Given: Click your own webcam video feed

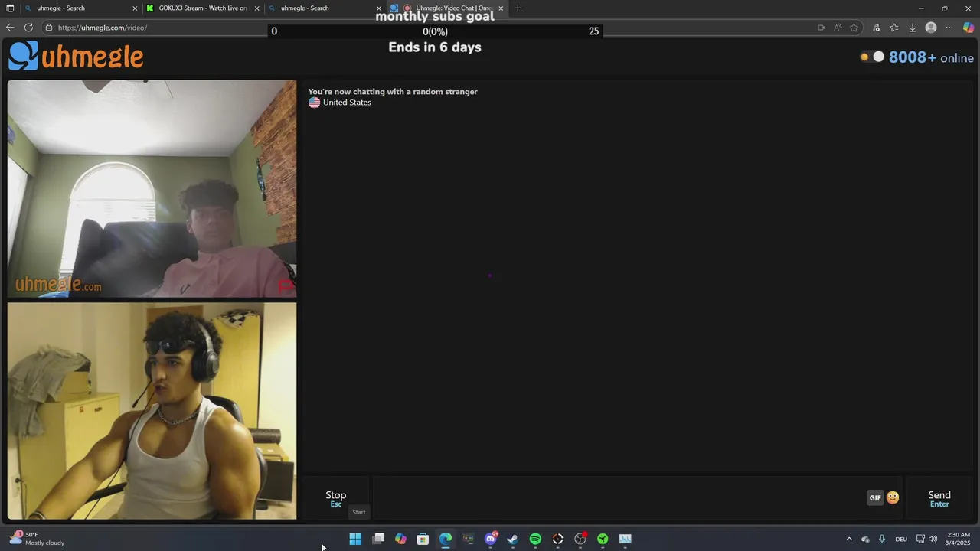Looking at the screenshot, I should tap(152, 411).
